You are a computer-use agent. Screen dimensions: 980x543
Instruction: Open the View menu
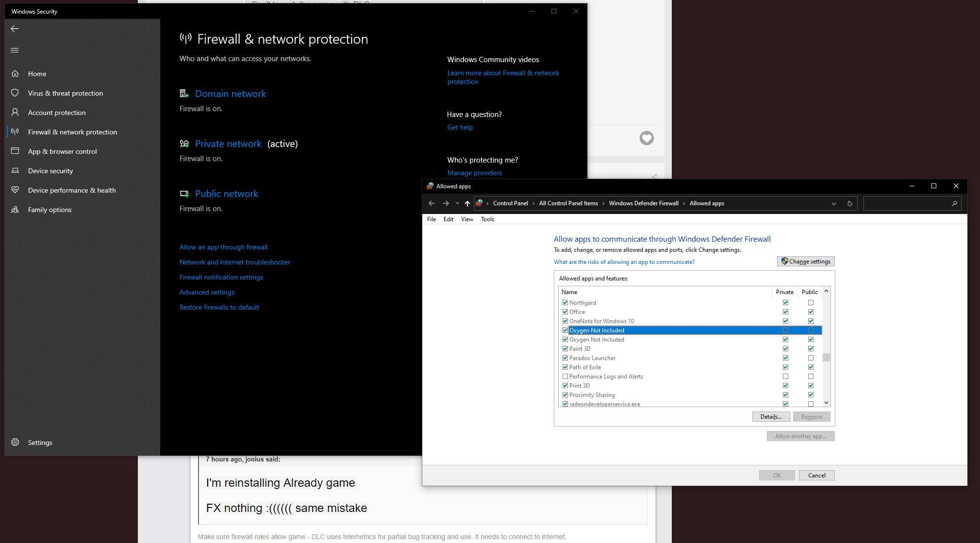pos(466,219)
